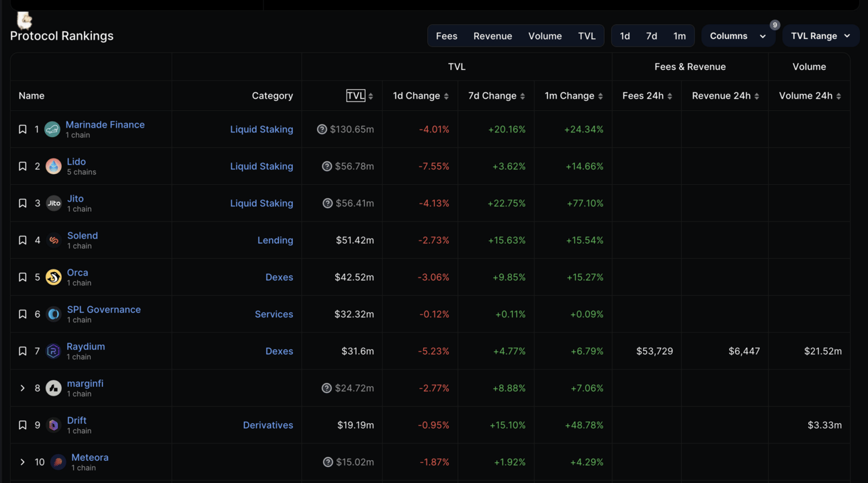The image size is (868, 483).
Task: Click the marginfi logo icon
Action: (54, 388)
